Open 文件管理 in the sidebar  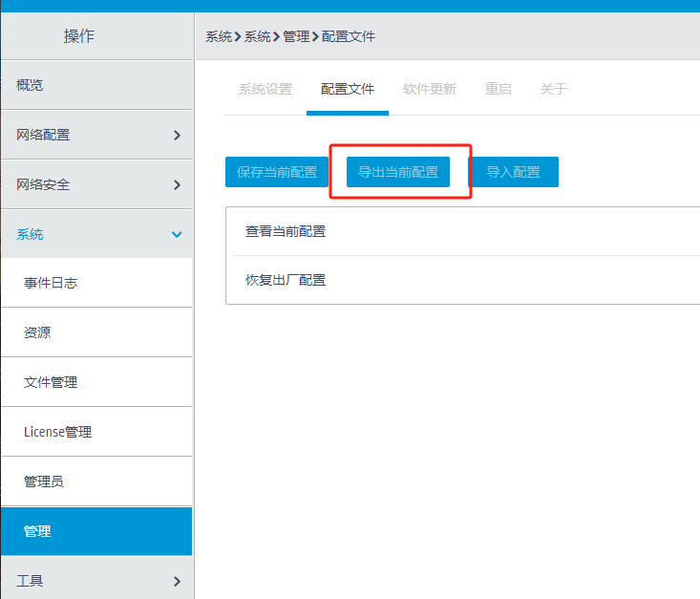click(x=51, y=383)
